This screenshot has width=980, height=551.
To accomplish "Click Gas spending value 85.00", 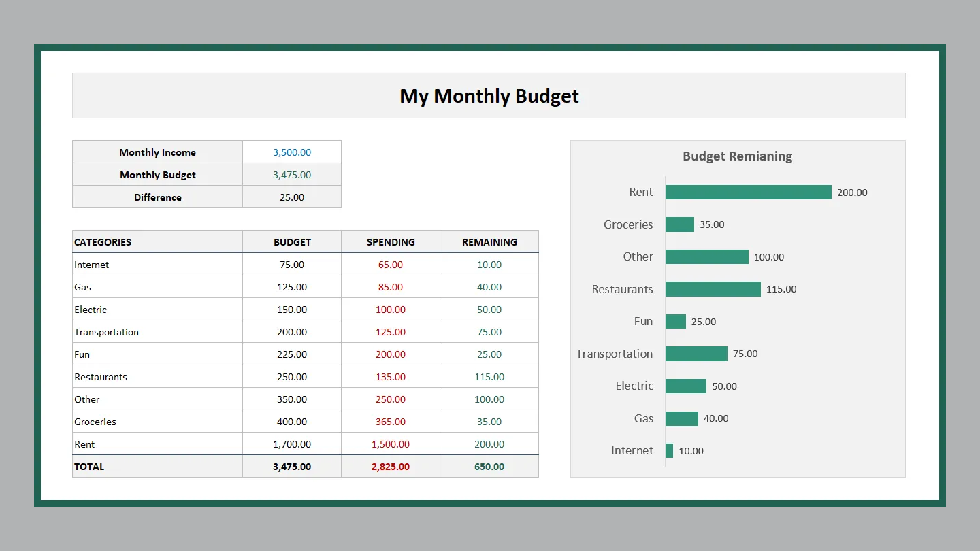I will [391, 287].
